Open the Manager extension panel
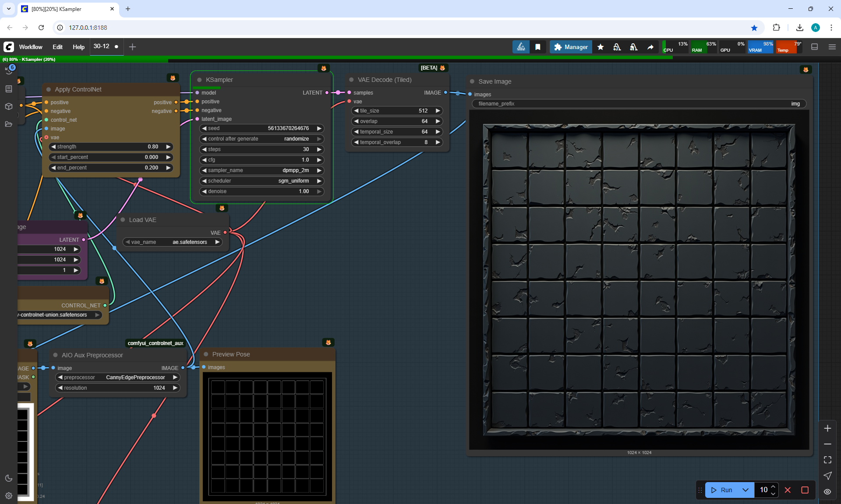The image size is (841, 504). point(571,47)
